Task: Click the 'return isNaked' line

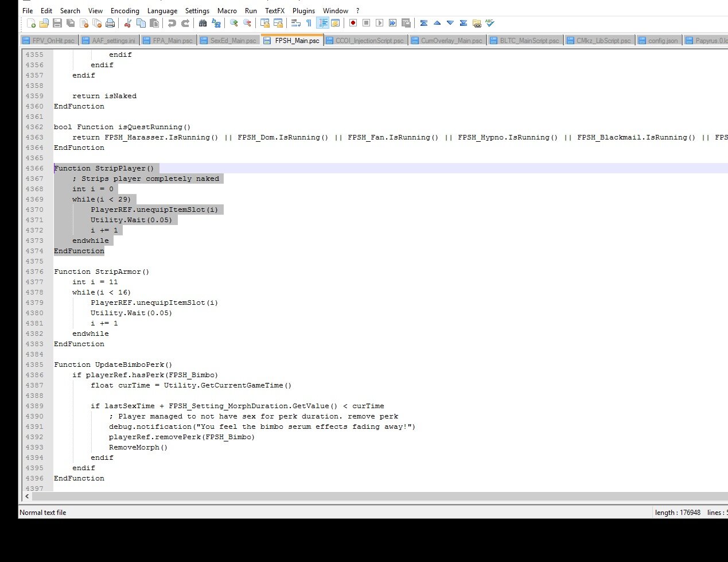Action: pyautogui.click(x=104, y=96)
